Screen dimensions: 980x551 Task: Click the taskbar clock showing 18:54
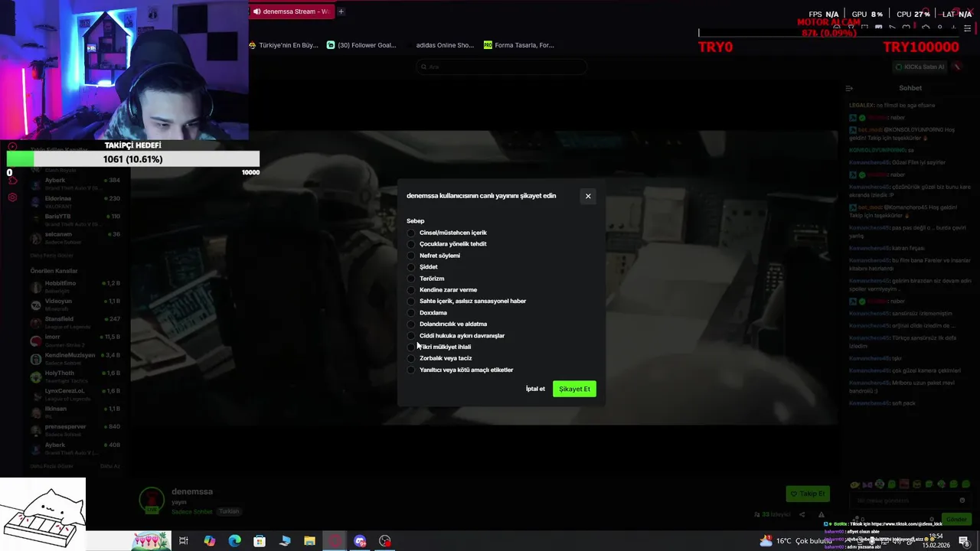click(x=935, y=541)
